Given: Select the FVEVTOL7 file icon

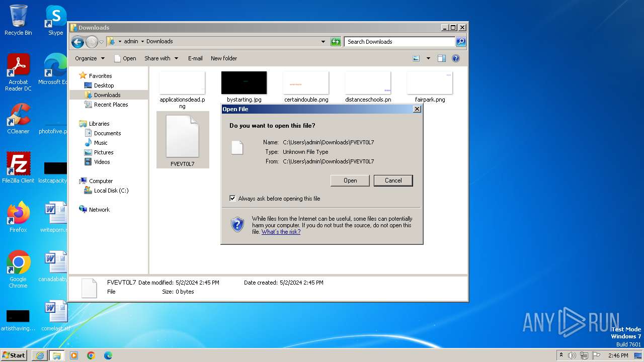Looking at the screenshot, I should 182,137.
